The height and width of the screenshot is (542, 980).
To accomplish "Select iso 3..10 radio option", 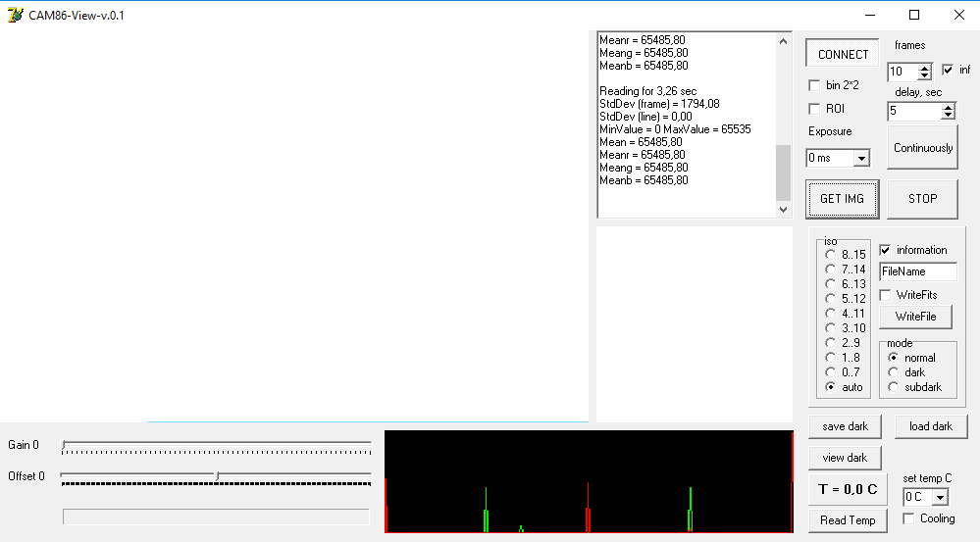I will point(830,327).
